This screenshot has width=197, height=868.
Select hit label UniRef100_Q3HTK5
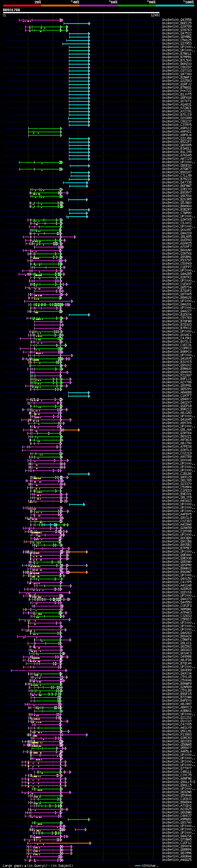tap(177, 220)
